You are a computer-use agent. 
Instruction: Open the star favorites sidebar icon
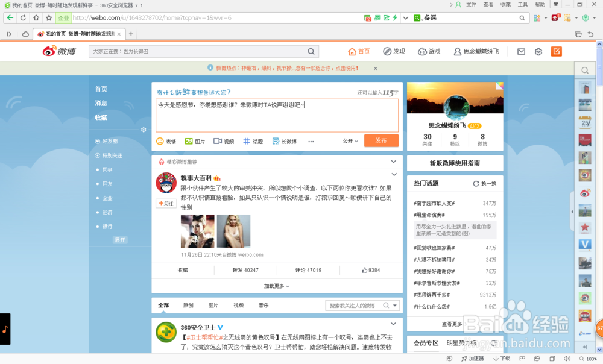click(585, 228)
